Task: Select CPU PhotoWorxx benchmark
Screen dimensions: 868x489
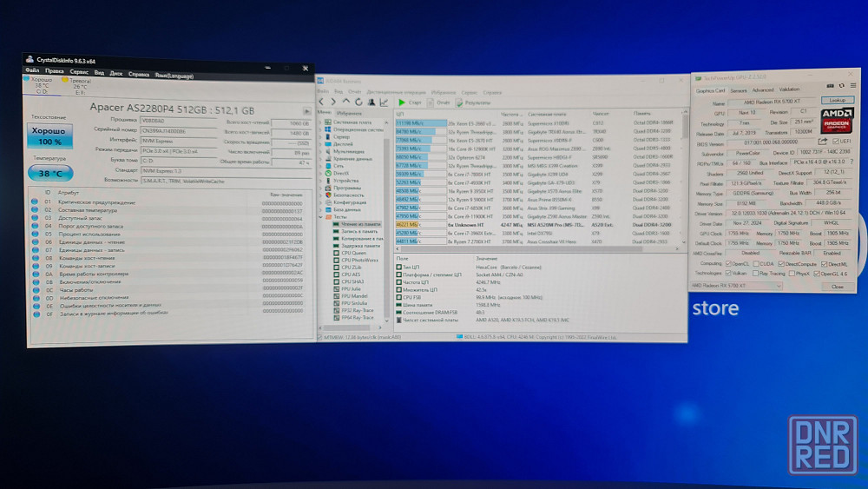Action: click(x=355, y=260)
